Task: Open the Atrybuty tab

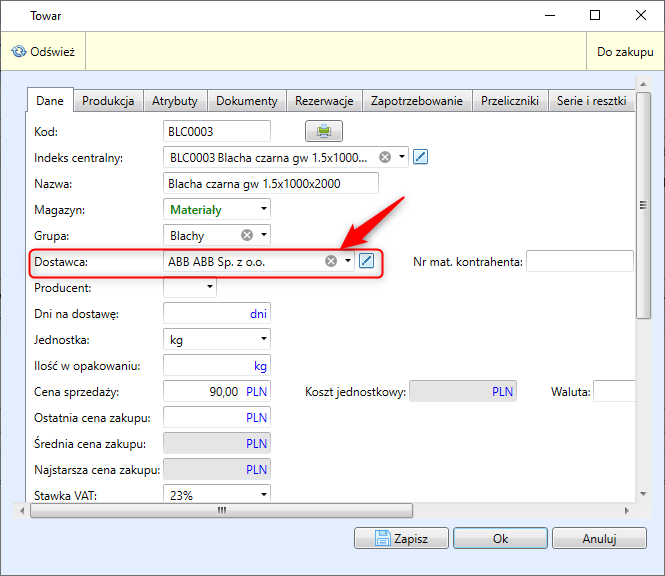Action: click(175, 101)
